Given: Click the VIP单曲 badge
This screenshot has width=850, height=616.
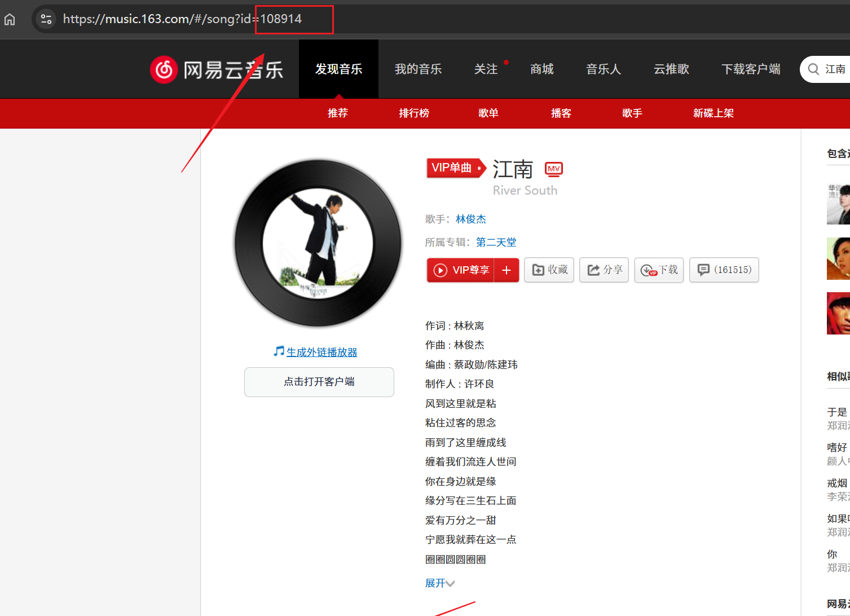Looking at the screenshot, I should 456,168.
